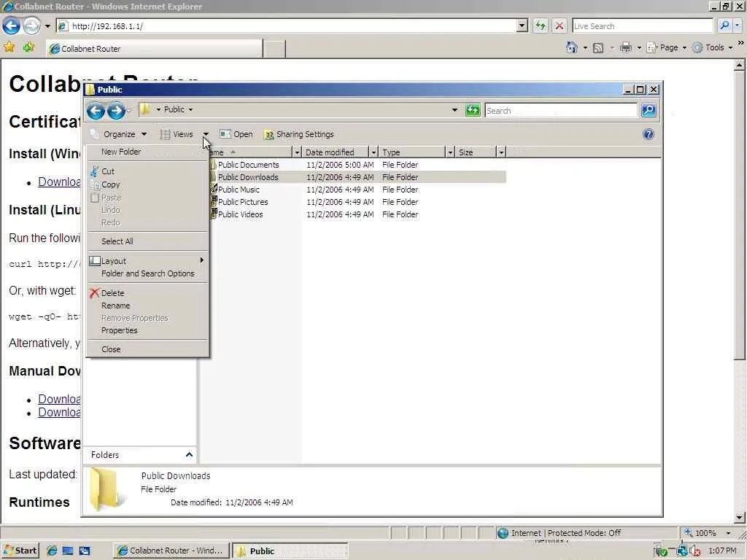Click the IE RSS feeds icon
Image resolution: width=747 pixels, height=560 pixels.
pos(598,47)
